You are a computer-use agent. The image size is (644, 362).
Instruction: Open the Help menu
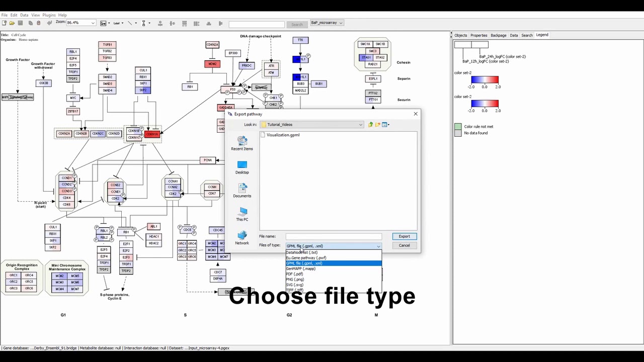click(x=62, y=15)
